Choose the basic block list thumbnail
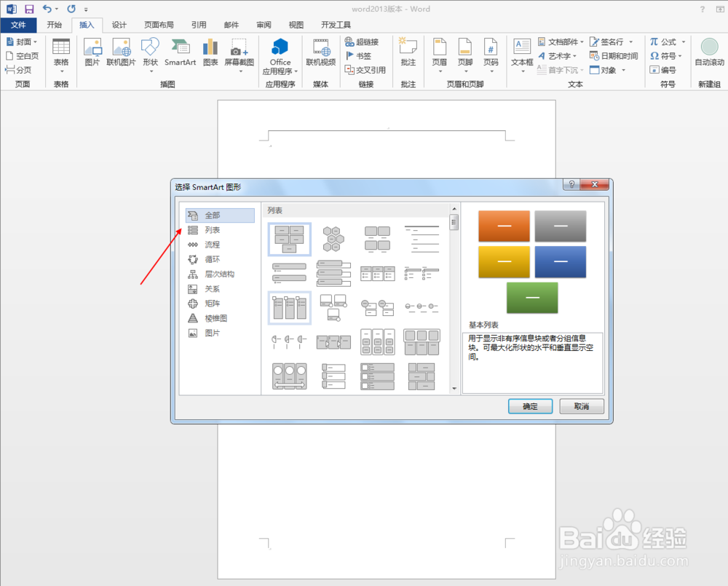728x586 pixels. tap(289, 239)
